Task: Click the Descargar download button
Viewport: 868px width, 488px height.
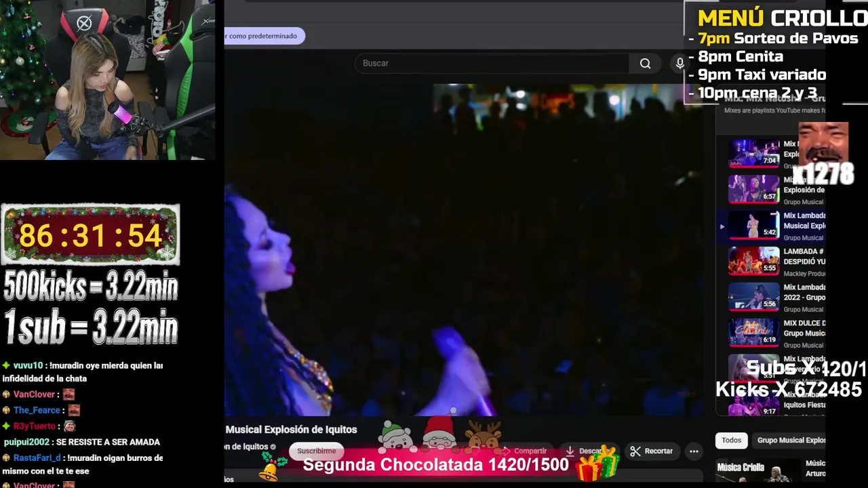Action: click(590, 451)
